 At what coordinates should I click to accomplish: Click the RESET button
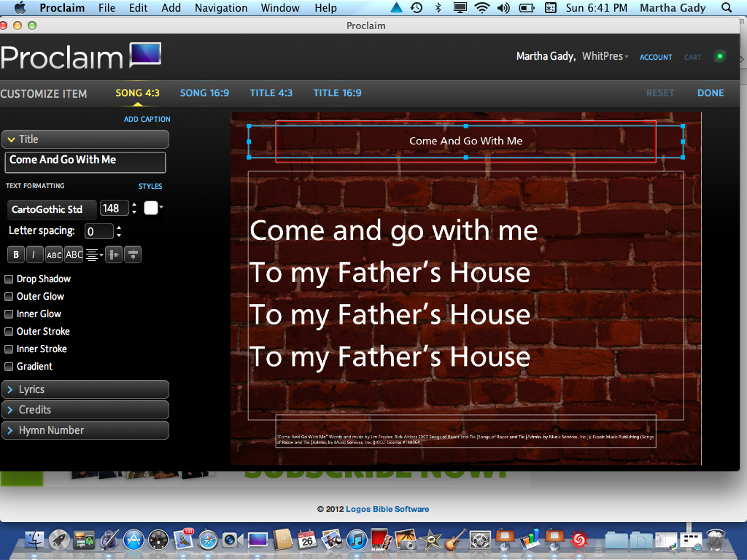(x=659, y=93)
